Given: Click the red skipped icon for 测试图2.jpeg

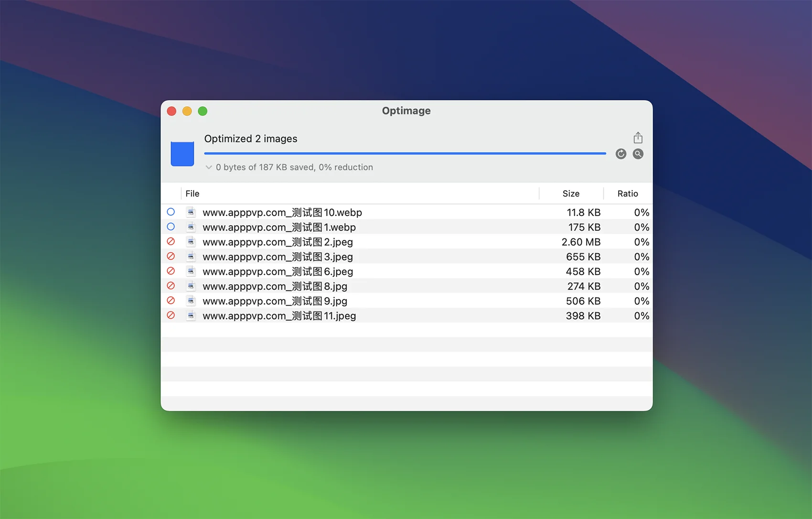Looking at the screenshot, I should coord(171,241).
